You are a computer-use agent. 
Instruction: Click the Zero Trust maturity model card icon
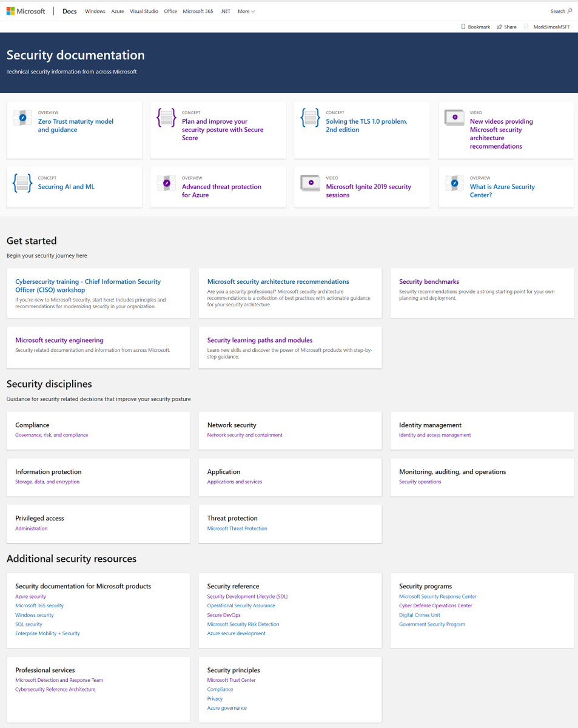(x=22, y=118)
